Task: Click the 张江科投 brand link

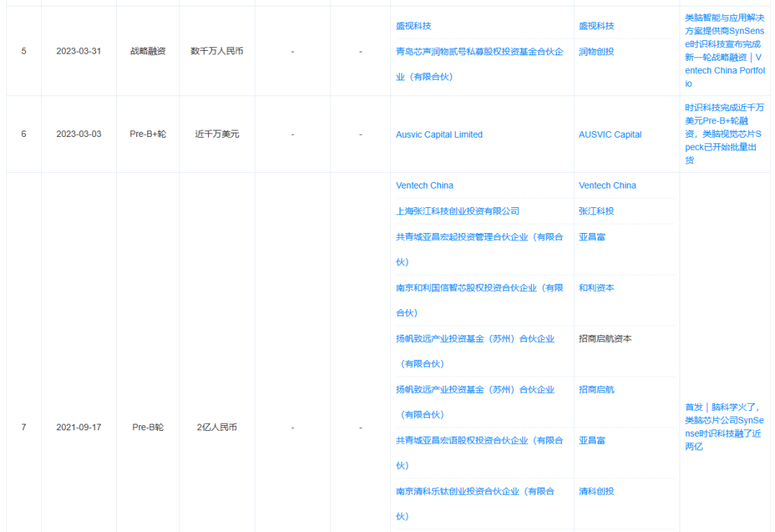Action: pos(596,211)
